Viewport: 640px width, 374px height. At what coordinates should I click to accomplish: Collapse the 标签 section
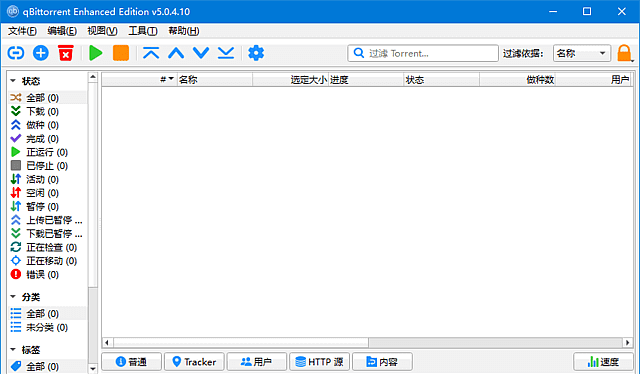coord(13,350)
